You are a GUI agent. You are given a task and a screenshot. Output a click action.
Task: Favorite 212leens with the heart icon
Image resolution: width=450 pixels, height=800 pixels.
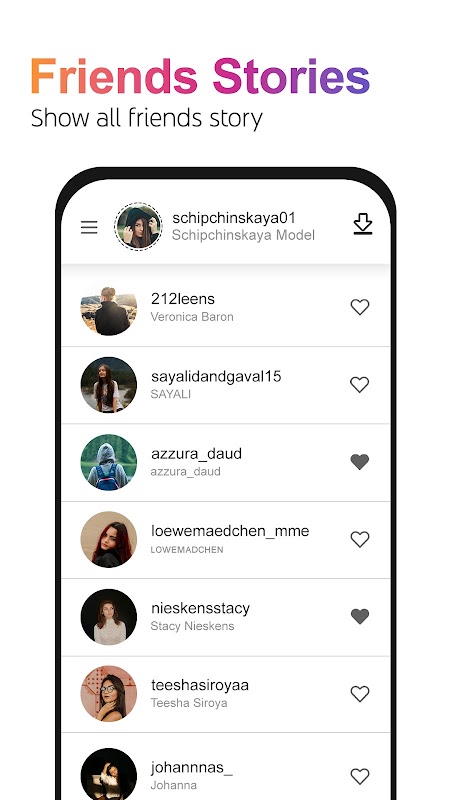pyautogui.click(x=360, y=307)
